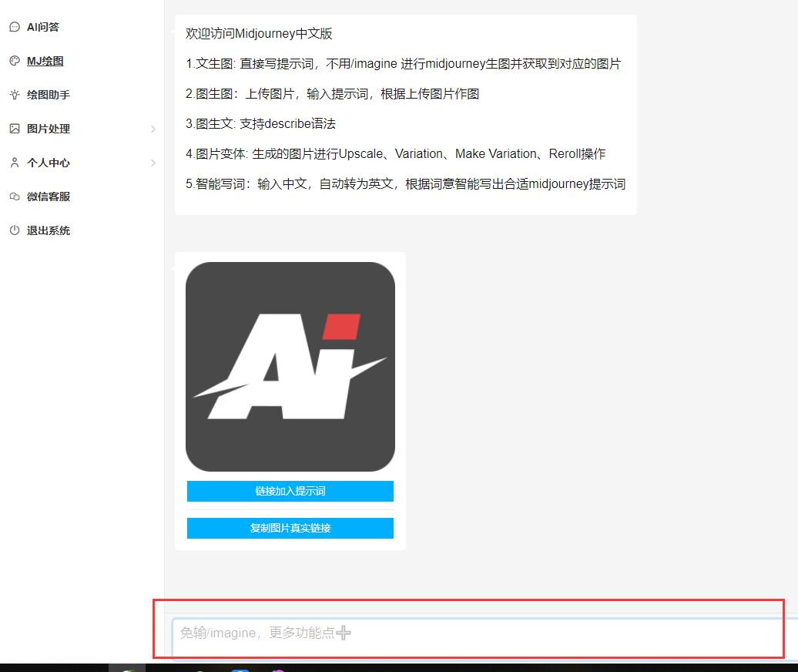Click the person icon beside 个人中心
Screen dimensions: 798x672
[x=14, y=163]
